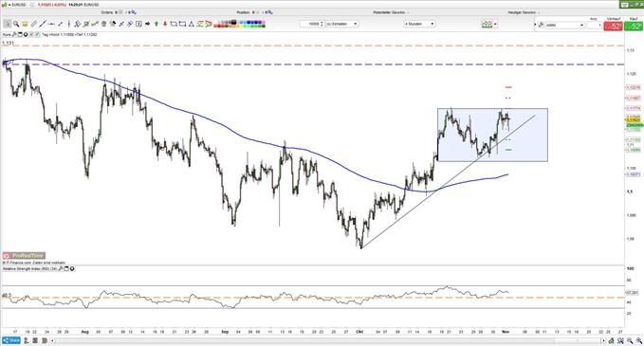Image resolution: width=644 pixels, height=346 pixels.
Task: Select the cursor pointer tool
Action: pyautogui.click(x=7, y=24)
